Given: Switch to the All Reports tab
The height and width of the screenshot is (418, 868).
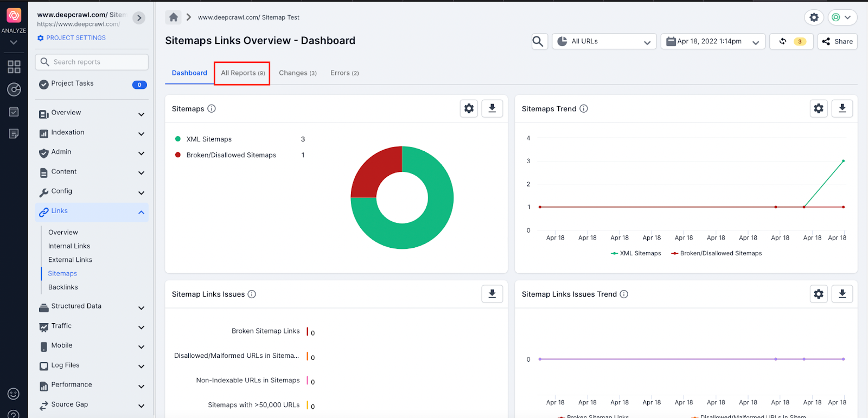Looking at the screenshot, I should [x=242, y=73].
